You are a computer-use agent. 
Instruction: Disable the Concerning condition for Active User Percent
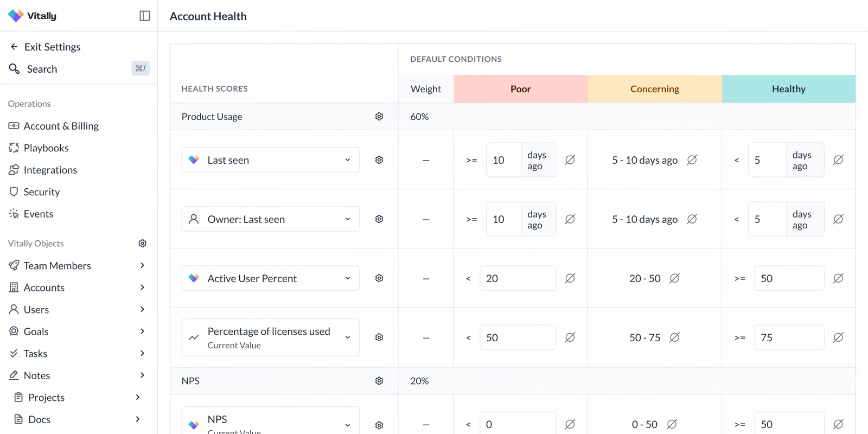pos(674,278)
